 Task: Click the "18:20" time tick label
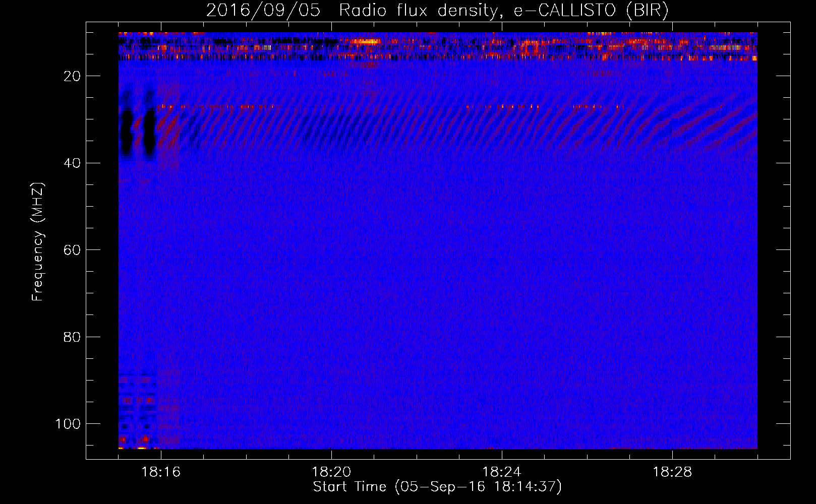[331, 472]
